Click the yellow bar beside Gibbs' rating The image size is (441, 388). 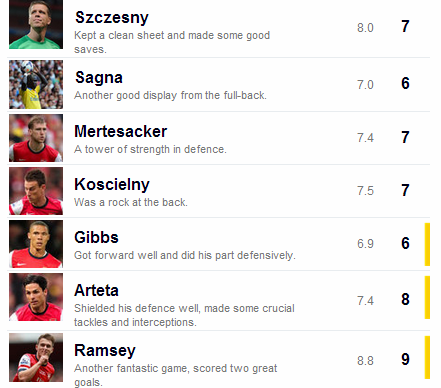pos(427,244)
